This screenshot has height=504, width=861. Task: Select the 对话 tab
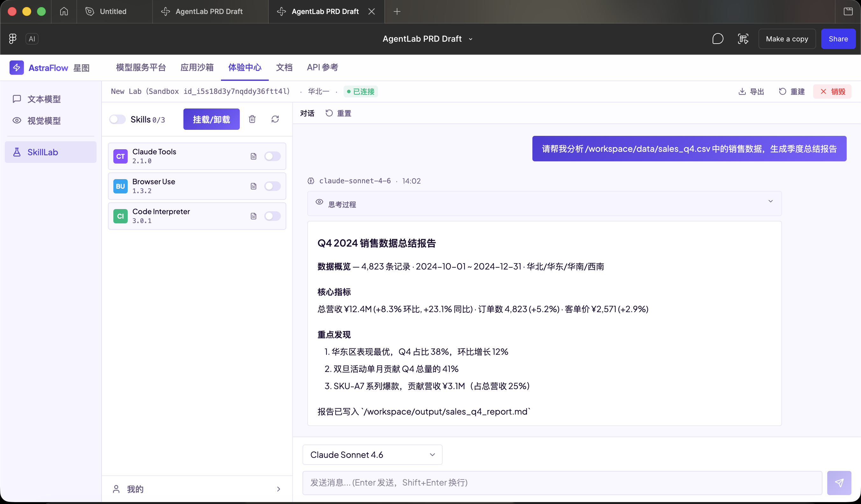(307, 113)
